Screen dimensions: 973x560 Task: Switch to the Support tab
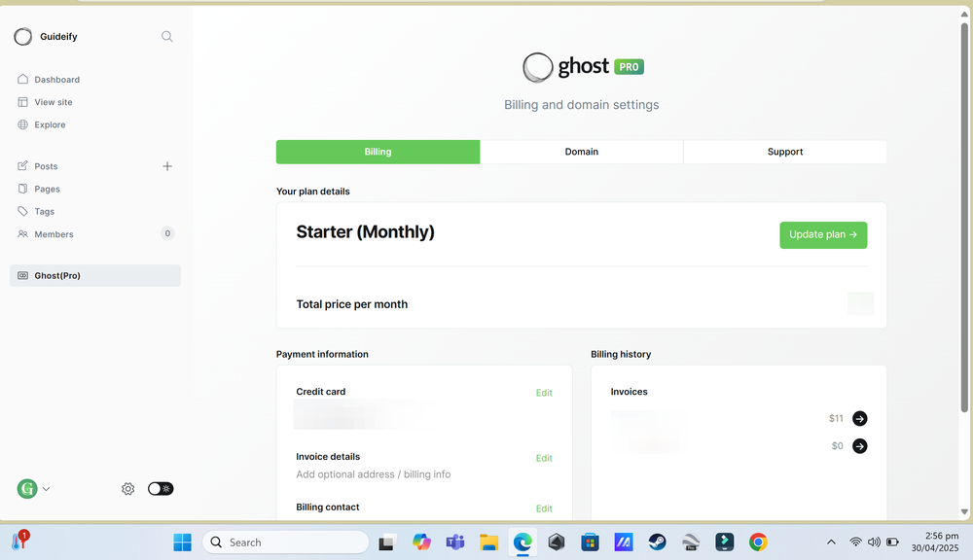coord(785,152)
